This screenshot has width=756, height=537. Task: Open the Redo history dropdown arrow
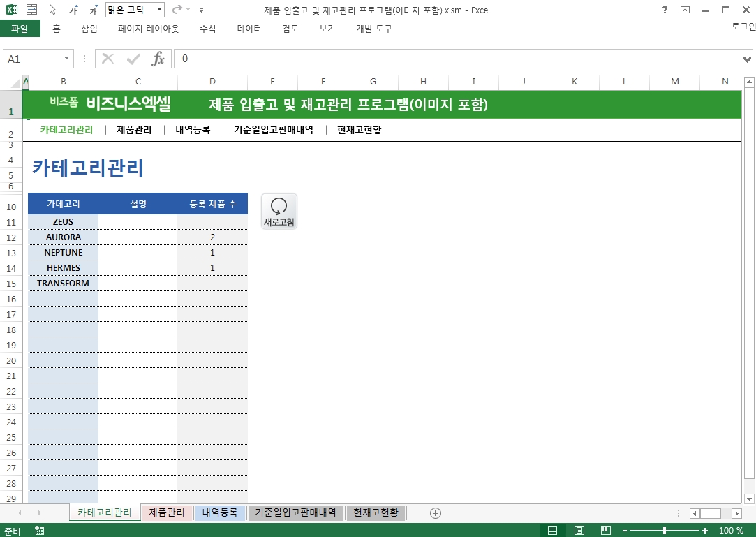[188, 10]
